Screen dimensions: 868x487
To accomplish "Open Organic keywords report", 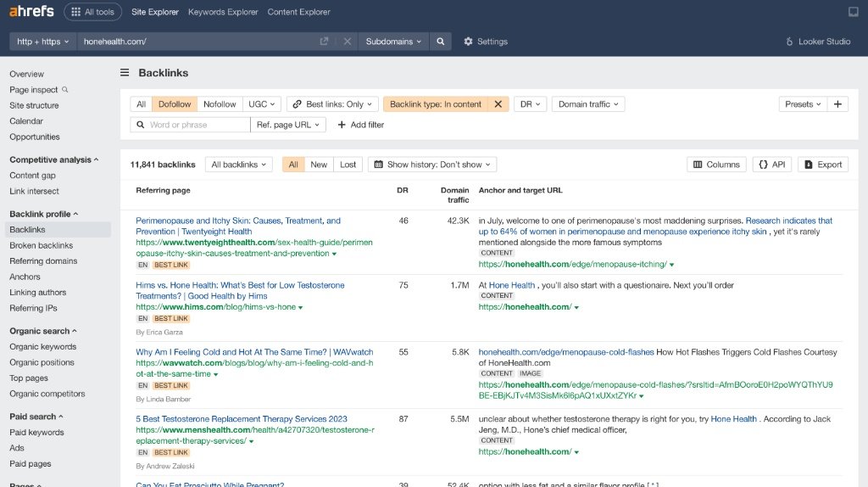I will (x=42, y=347).
